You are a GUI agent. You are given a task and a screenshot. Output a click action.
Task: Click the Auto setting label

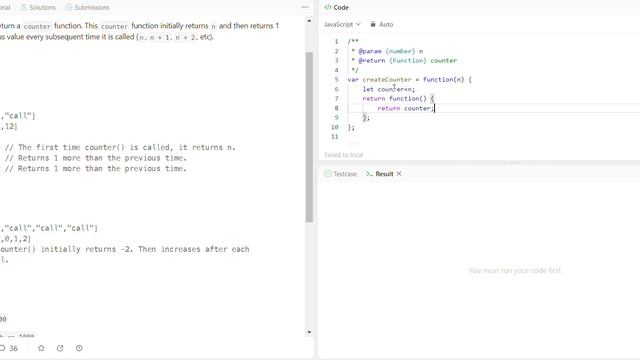pos(386,24)
